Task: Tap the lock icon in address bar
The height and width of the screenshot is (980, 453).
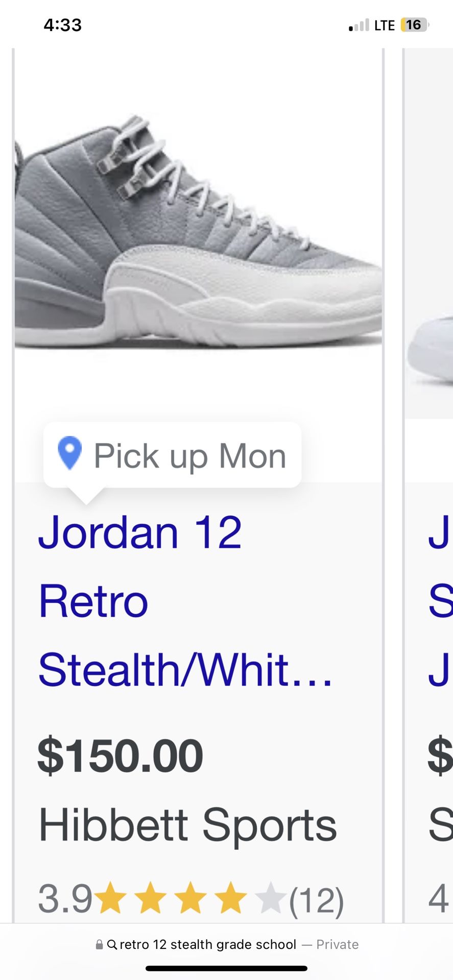Action: pyautogui.click(x=99, y=944)
